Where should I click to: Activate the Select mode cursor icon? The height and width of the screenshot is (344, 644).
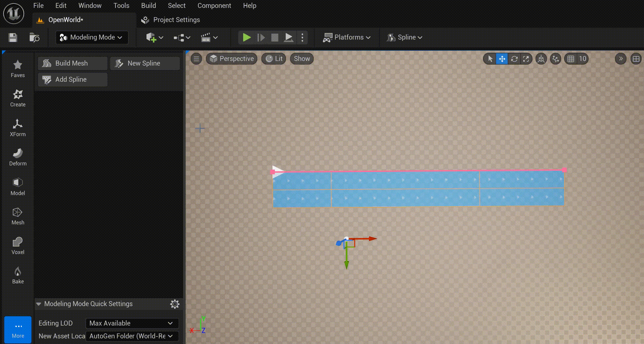pyautogui.click(x=490, y=59)
